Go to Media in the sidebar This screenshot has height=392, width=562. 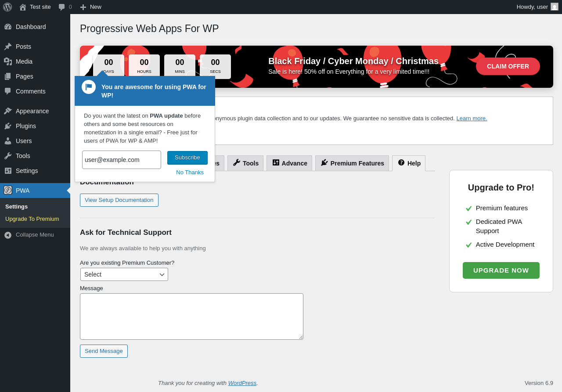click(x=35, y=61)
